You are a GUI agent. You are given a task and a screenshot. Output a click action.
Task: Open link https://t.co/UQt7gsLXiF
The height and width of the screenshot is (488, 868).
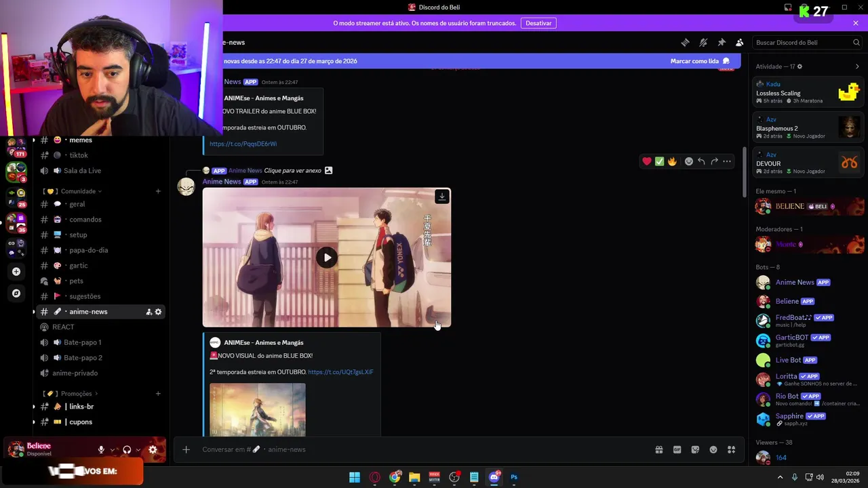[340, 372]
